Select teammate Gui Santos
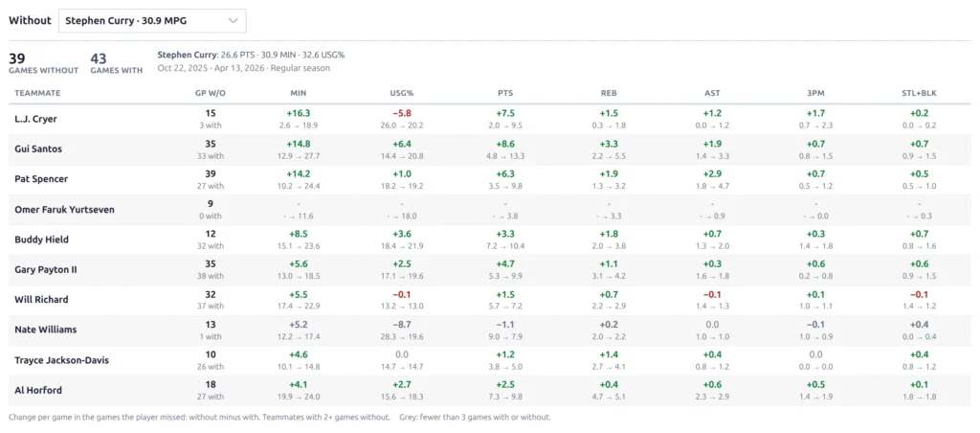This screenshot has width=980, height=433. (37, 148)
